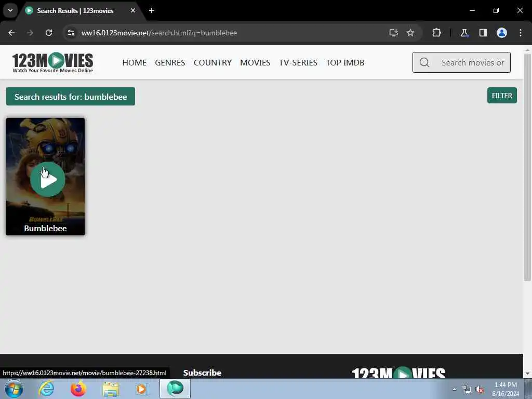Click the page vertical scrollbar
Image resolution: width=532 pixels, height=399 pixels.
(527, 167)
